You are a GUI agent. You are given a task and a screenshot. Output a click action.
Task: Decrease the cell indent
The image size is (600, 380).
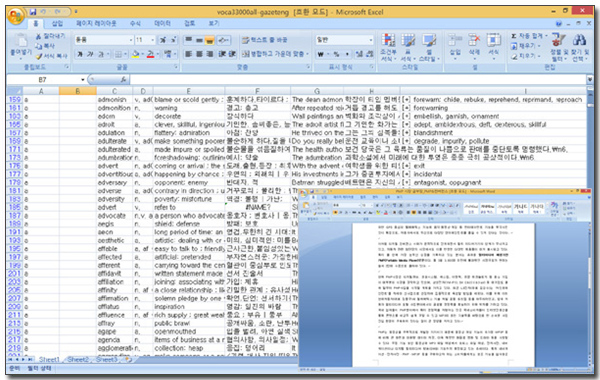pos(222,54)
